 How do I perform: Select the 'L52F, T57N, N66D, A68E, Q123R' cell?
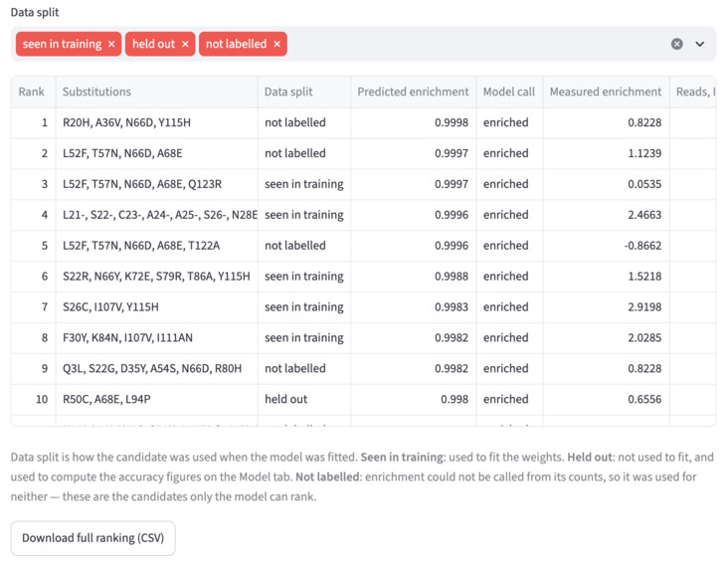[157, 184]
